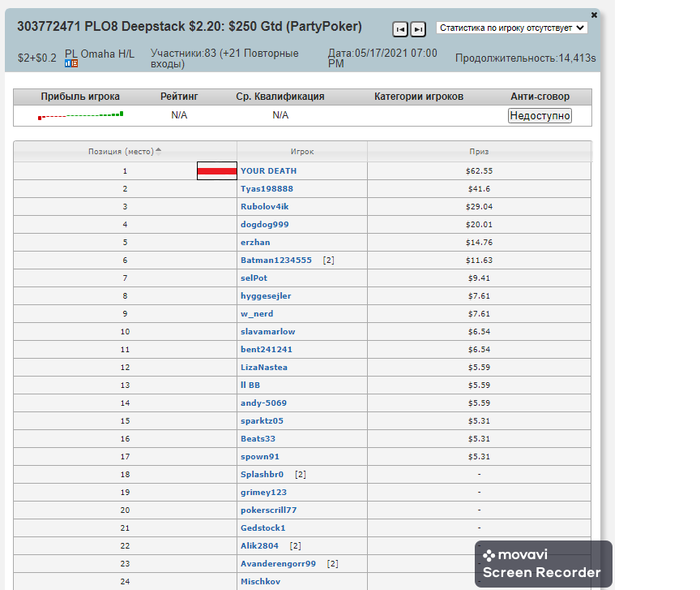The height and width of the screenshot is (590, 700).
Task: Open player Rubolov4ik link
Action: click(264, 206)
